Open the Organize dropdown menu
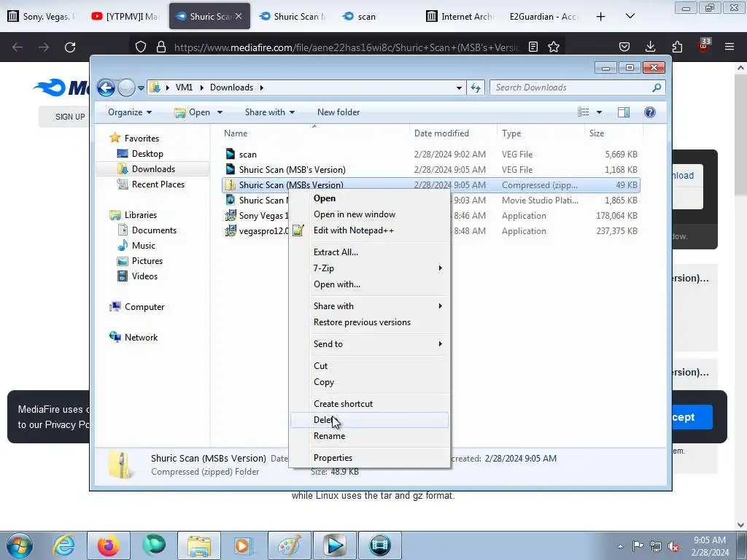This screenshot has width=747, height=560. click(130, 112)
